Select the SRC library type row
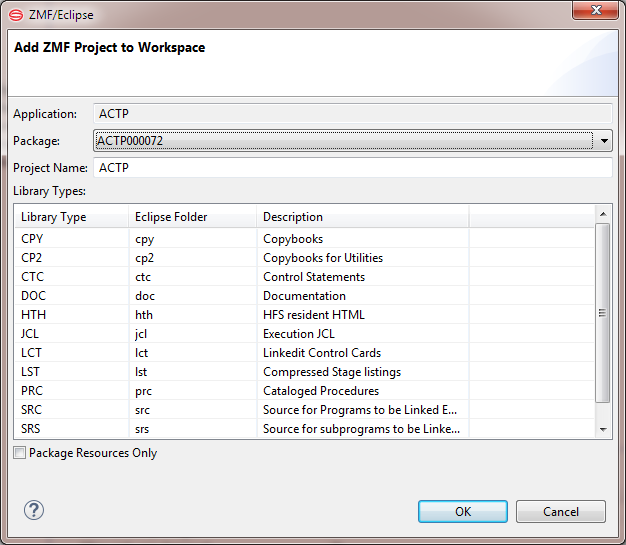Image resolution: width=626 pixels, height=545 pixels. [x=304, y=409]
